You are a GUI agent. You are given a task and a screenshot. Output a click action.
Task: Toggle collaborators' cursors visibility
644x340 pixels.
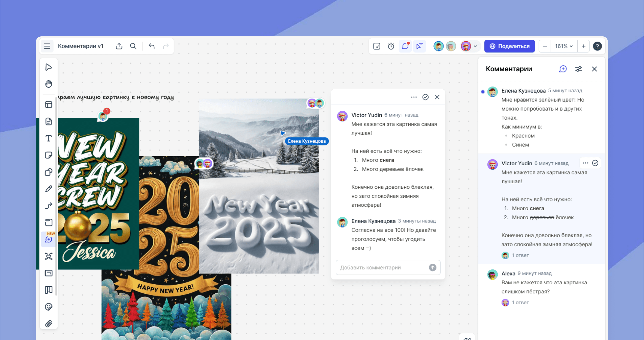coord(419,46)
